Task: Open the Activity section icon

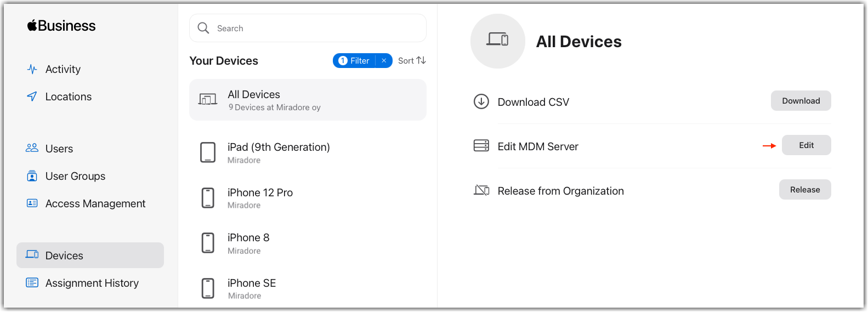Action: tap(32, 69)
